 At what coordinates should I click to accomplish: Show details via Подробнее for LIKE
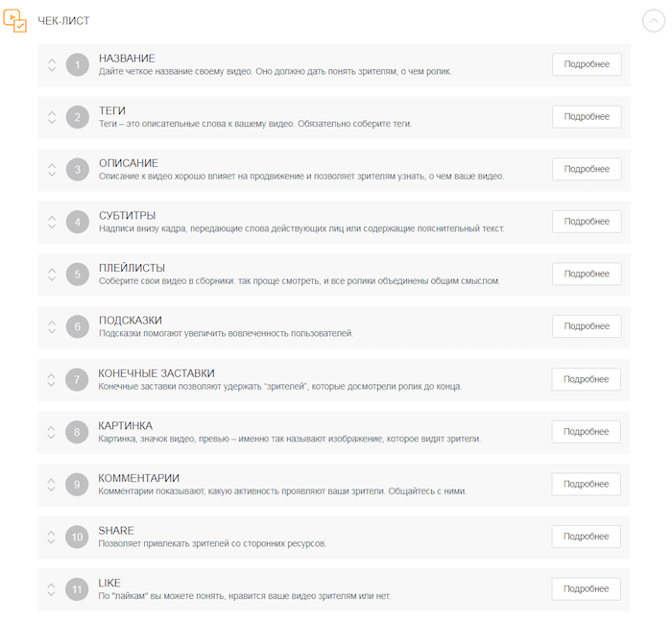click(x=587, y=589)
